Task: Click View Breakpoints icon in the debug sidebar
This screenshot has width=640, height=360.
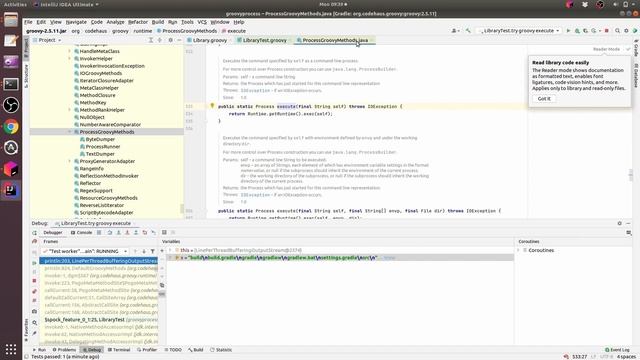Action: (x=34, y=291)
